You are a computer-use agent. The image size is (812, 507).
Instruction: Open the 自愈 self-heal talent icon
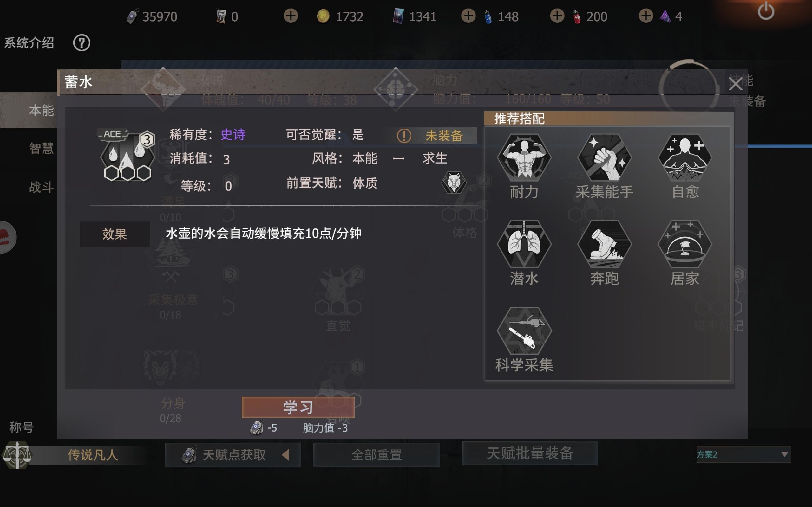tap(685, 157)
